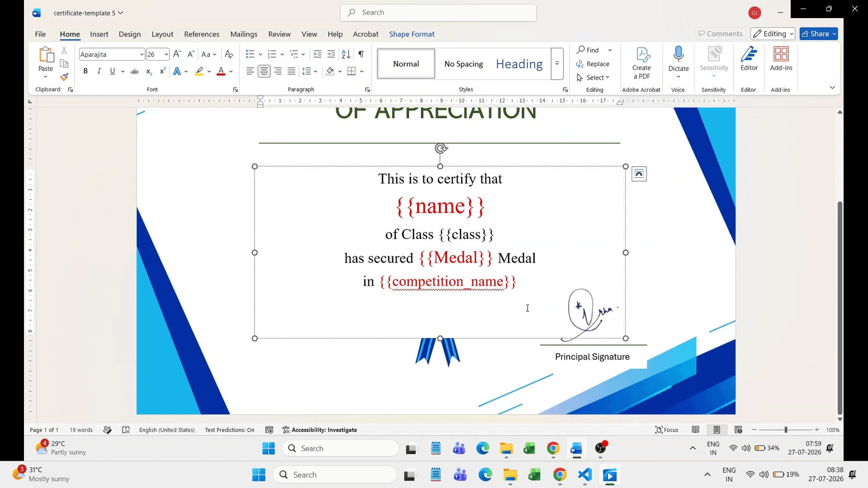Open the Aparajita font name dropdown
This screenshot has height=488, width=868.
(x=142, y=55)
